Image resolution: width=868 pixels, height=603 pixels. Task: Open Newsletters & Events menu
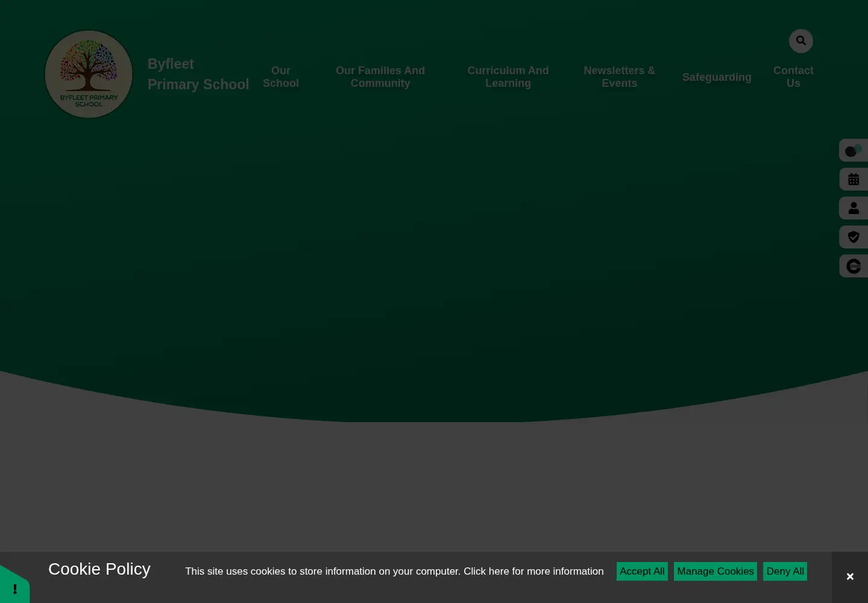(619, 77)
